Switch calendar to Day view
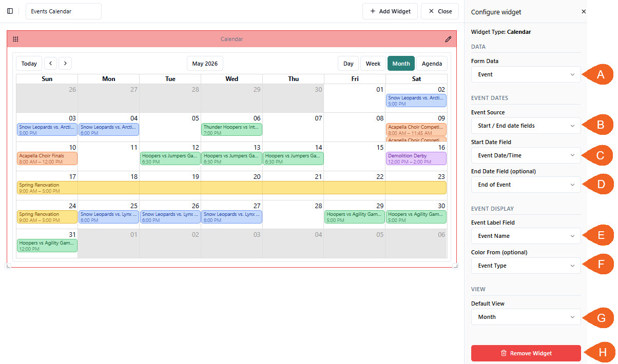Viewport: 618px width, 364px height. coord(349,64)
